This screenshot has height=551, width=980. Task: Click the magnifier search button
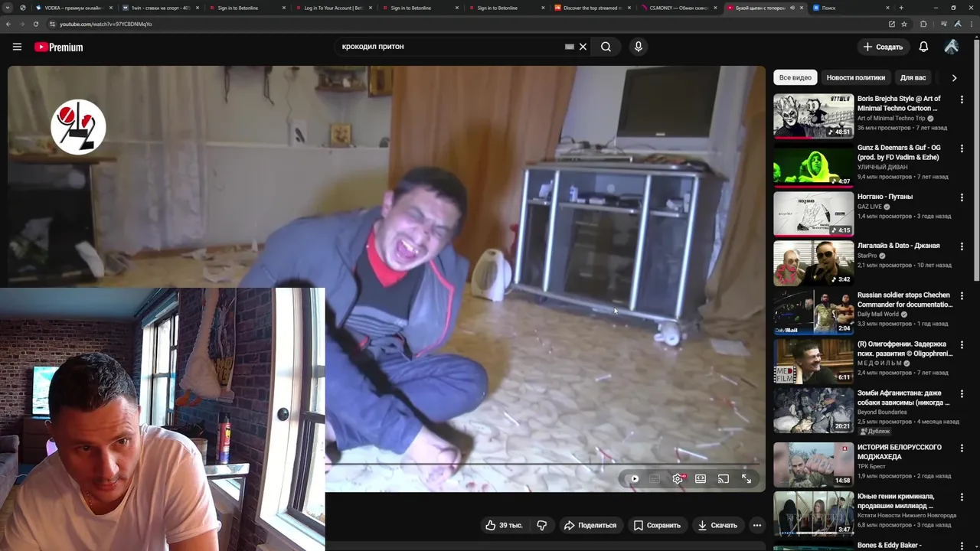tap(606, 47)
